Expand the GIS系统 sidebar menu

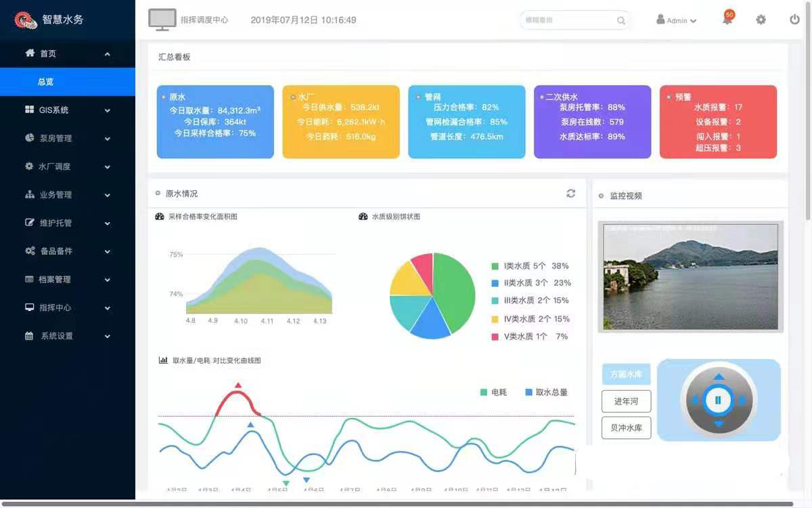click(x=68, y=110)
